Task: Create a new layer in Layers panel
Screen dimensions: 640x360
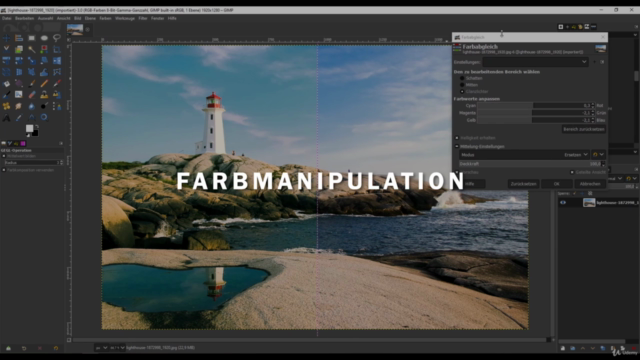Action: click(x=563, y=348)
